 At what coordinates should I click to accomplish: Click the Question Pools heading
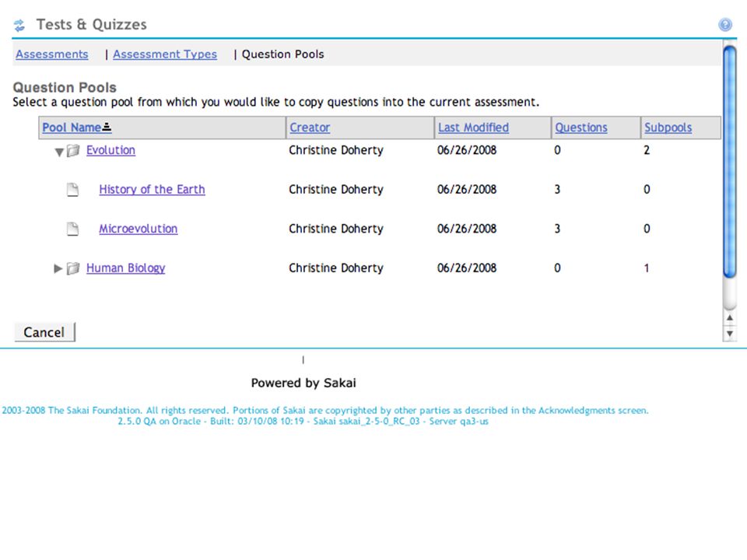pos(65,88)
